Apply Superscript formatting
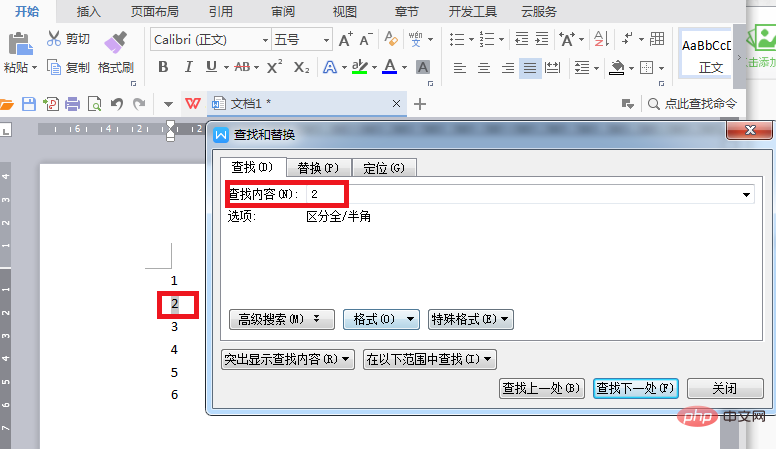 274,67
